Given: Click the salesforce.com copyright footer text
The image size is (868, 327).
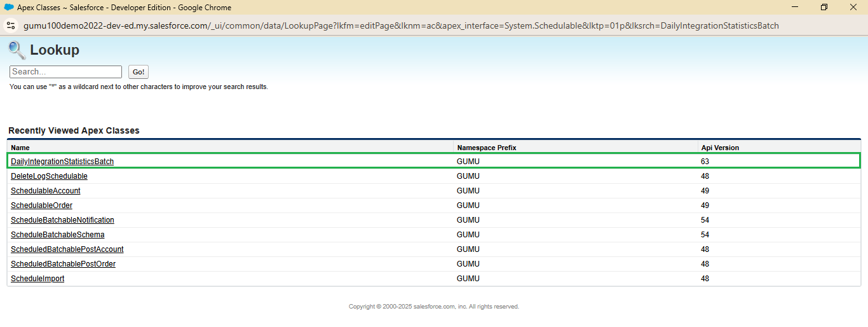Looking at the screenshot, I should click(x=434, y=307).
